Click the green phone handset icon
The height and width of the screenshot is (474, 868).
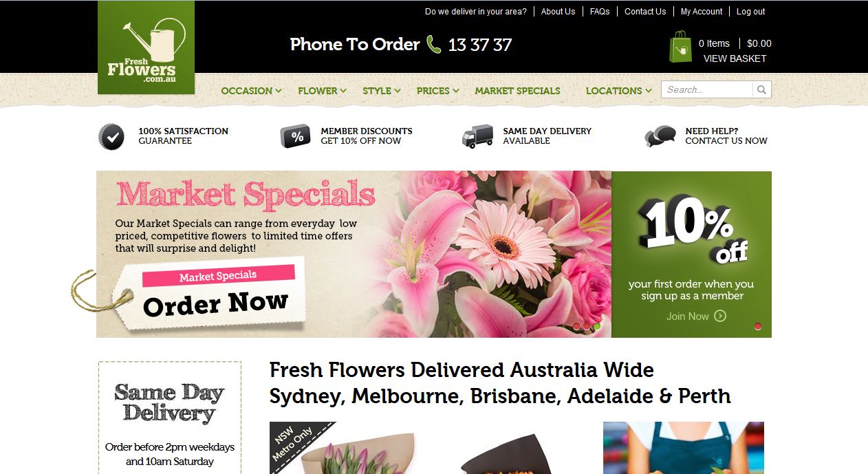(x=434, y=45)
